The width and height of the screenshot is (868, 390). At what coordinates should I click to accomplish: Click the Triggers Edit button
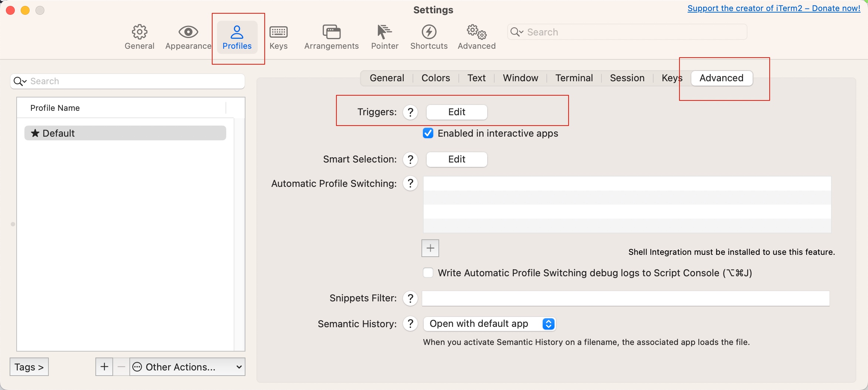coord(457,112)
